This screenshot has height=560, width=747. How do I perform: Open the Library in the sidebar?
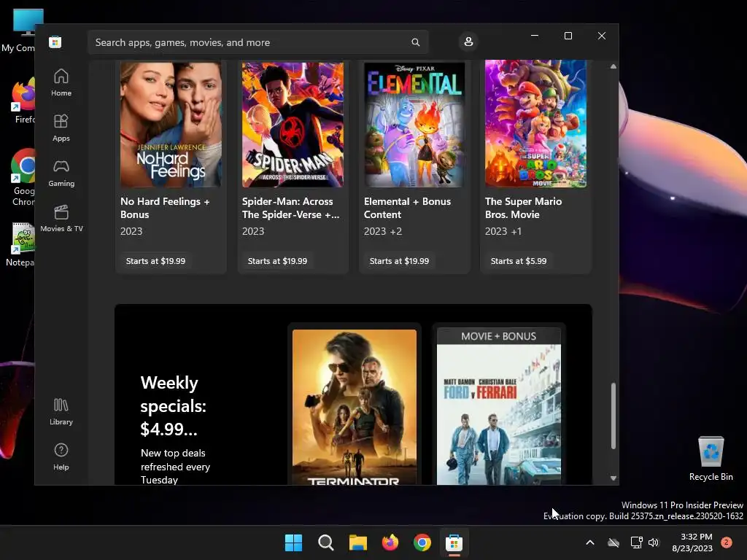click(x=61, y=411)
